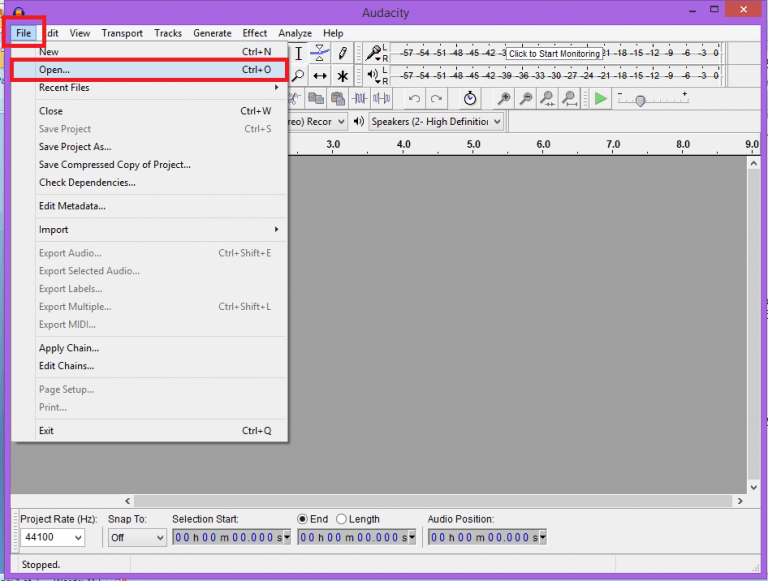
Task: Open the Generate menu
Action: (x=212, y=33)
